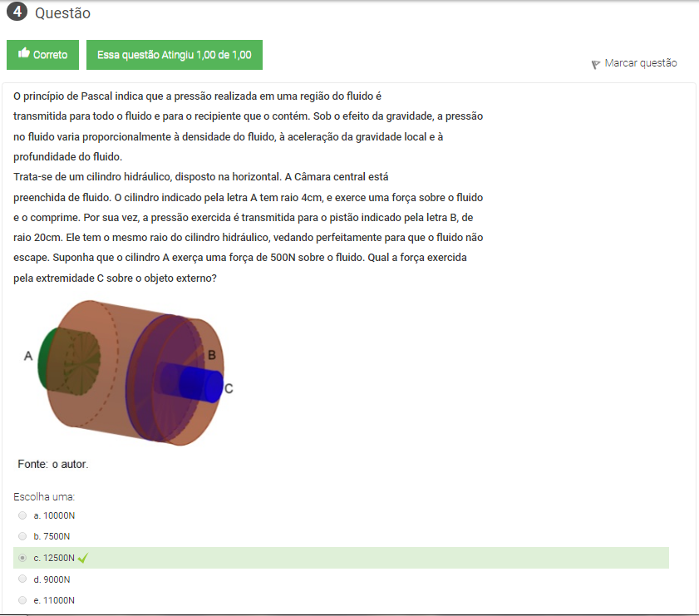Select option e. 11000N radio button

pyautogui.click(x=22, y=600)
